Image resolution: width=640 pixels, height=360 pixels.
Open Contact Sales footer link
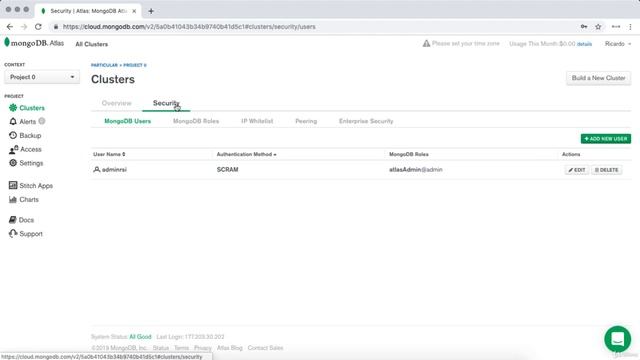pos(265,348)
